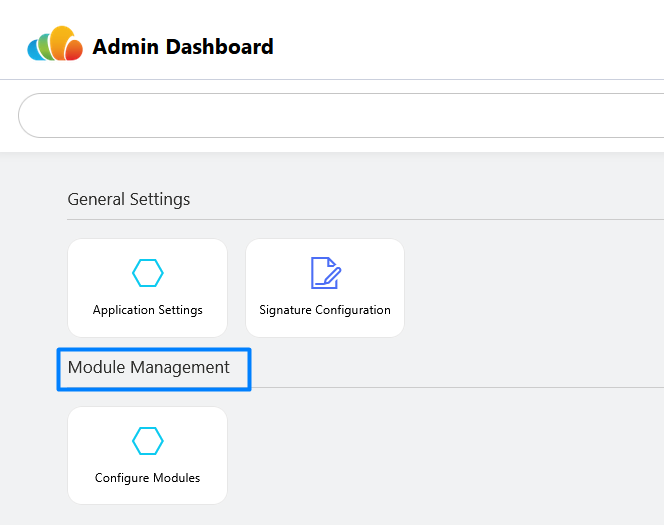Viewport: 664px width, 525px height.
Task: Click the empty area right of Signature Configuration
Action: pos(534,288)
